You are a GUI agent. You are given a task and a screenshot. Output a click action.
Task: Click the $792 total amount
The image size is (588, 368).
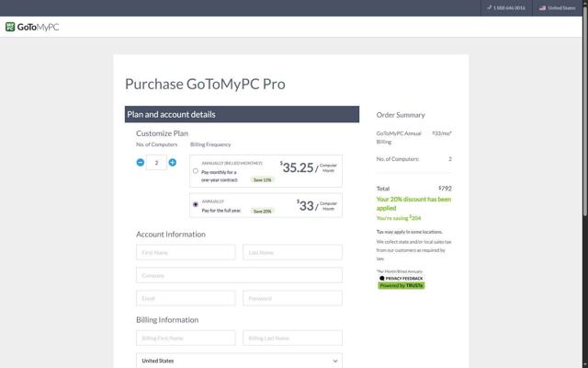(x=445, y=188)
